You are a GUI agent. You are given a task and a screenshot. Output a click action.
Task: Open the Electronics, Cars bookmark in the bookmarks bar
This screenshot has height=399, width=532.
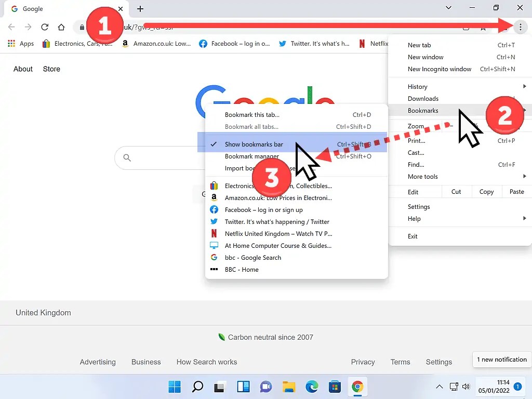(x=77, y=44)
